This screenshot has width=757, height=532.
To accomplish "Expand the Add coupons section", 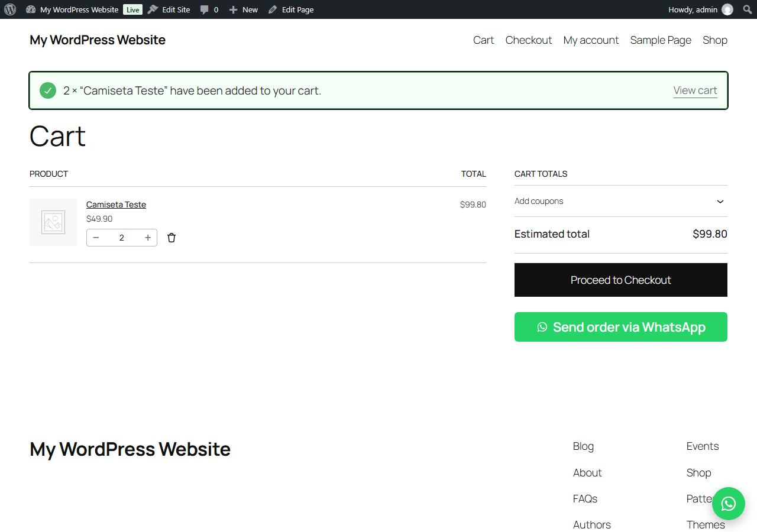I will (621, 201).
